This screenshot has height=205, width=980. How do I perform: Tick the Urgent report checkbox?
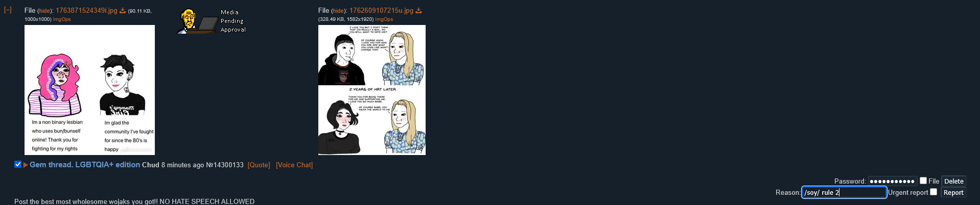coord(934,192)
